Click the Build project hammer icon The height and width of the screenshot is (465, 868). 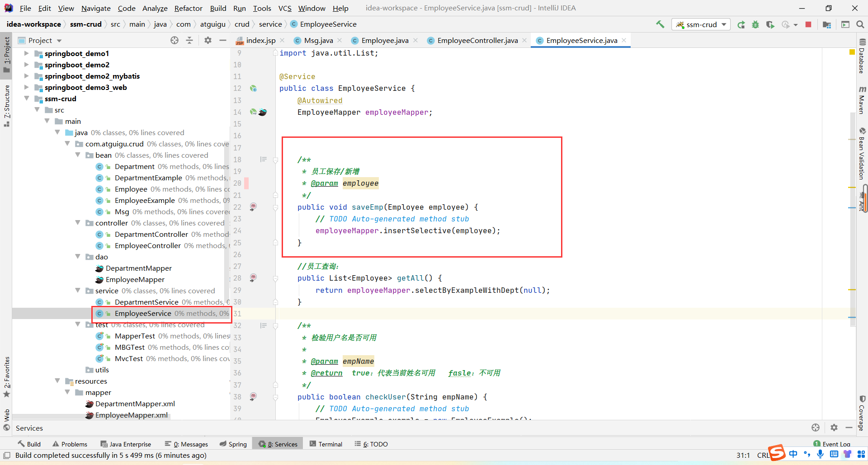click(x=660, y=24)
